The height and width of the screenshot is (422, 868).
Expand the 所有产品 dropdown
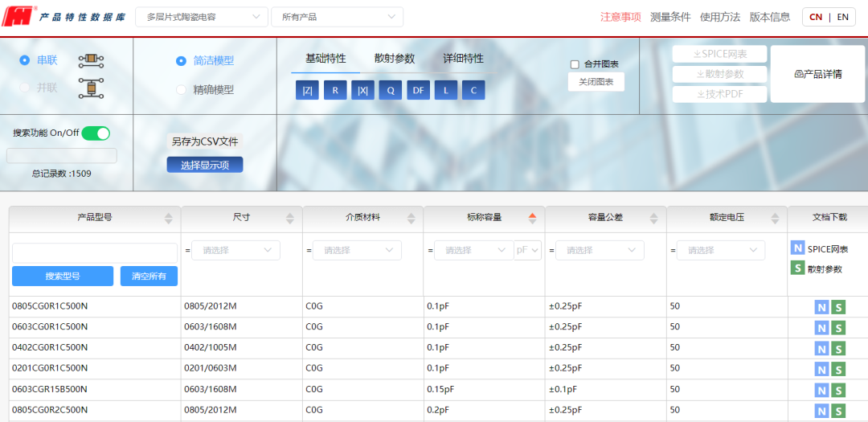pos(337,17)
